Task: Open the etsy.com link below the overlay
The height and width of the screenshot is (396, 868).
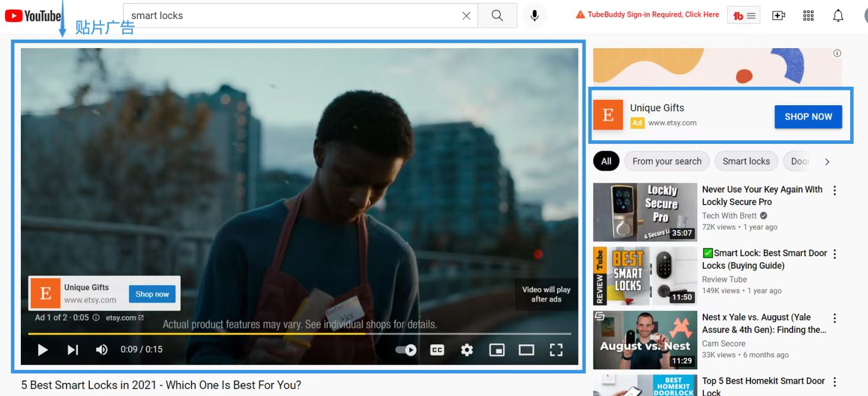Action: [x=125, y=318]
